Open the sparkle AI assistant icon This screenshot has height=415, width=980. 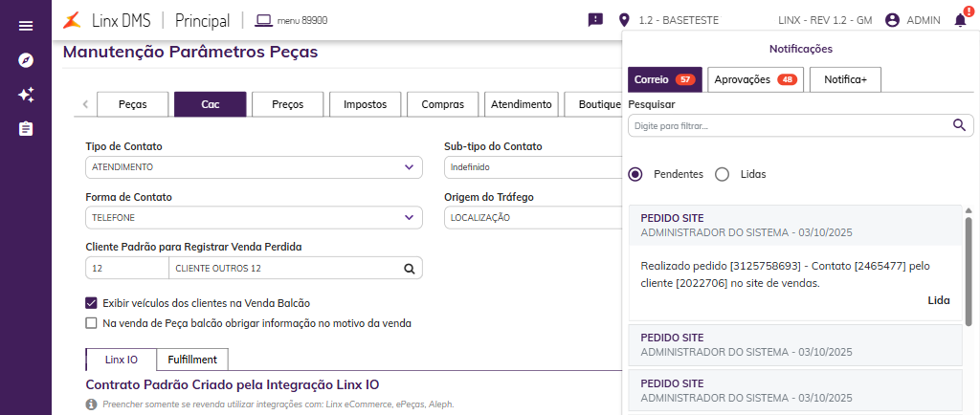[26, 95]
